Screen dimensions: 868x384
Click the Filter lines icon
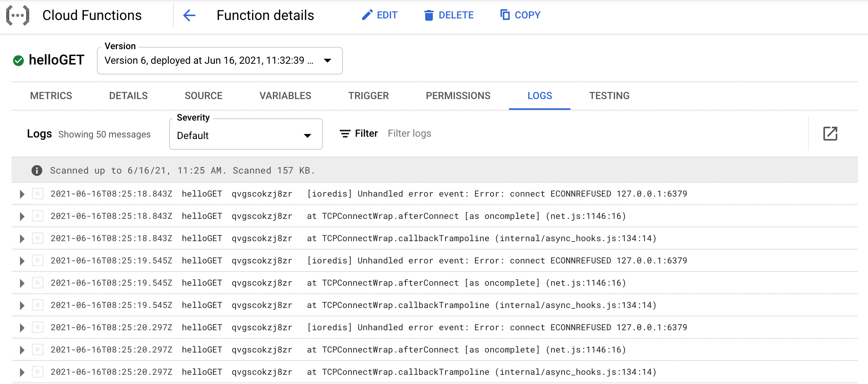[x=345, y=134]
